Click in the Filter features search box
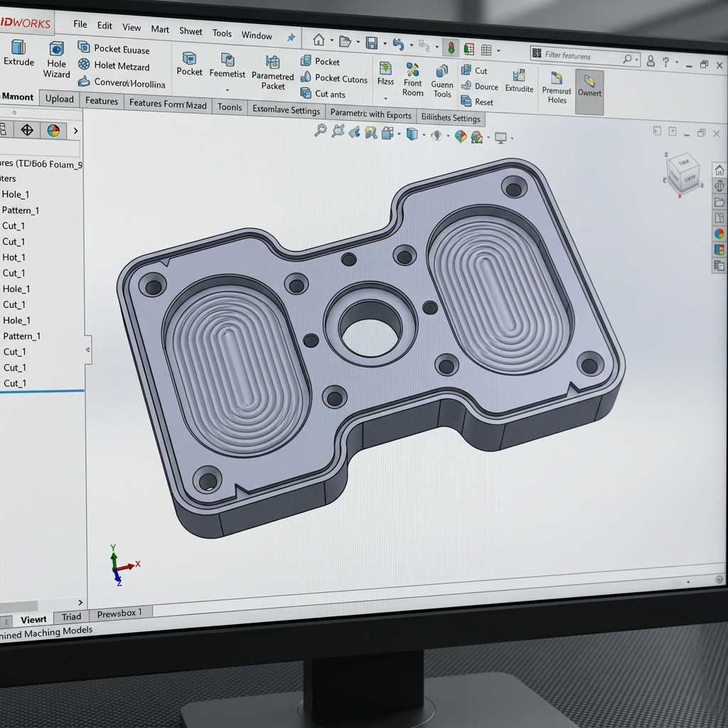The image size is (728, 728). click(x=584, y=56)
